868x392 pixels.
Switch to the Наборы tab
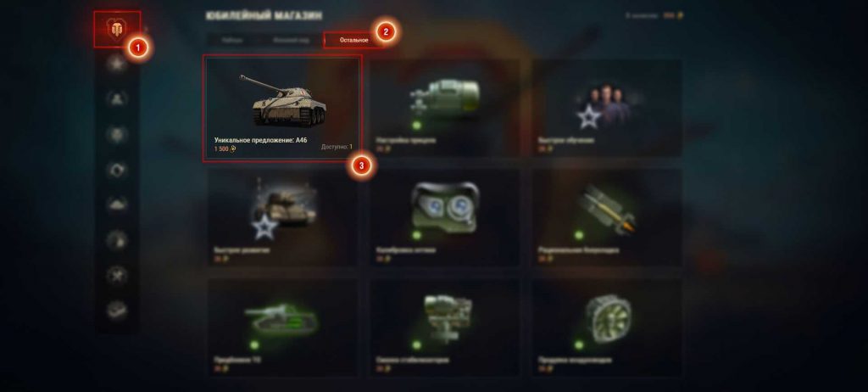[232, 40]
